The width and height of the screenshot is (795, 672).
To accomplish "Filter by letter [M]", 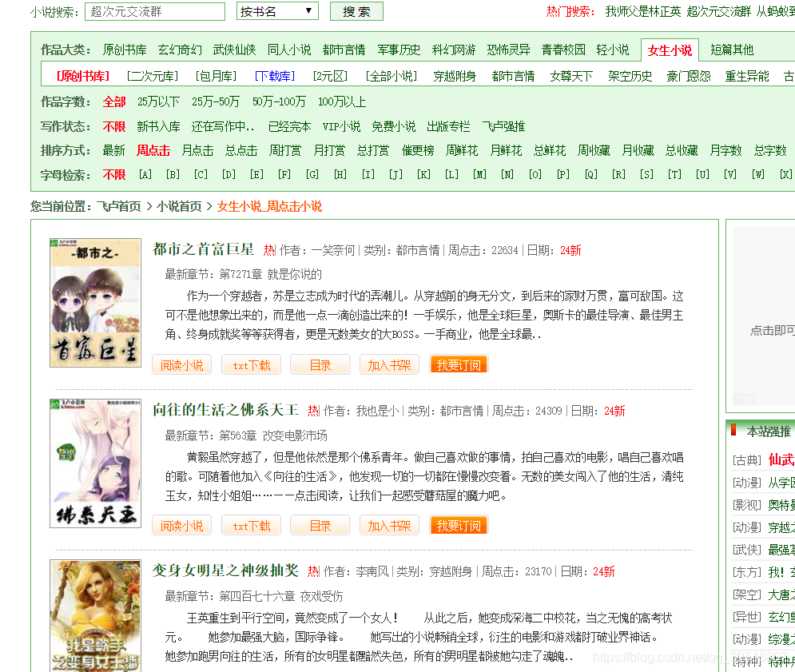I will click(x=479, y=174).
